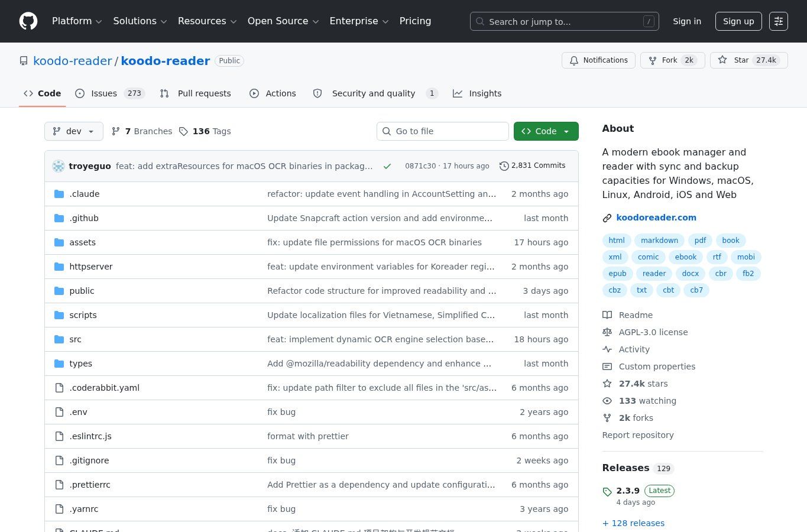Expand the Platform menu

pyautogui.click(x=77, y=21)
